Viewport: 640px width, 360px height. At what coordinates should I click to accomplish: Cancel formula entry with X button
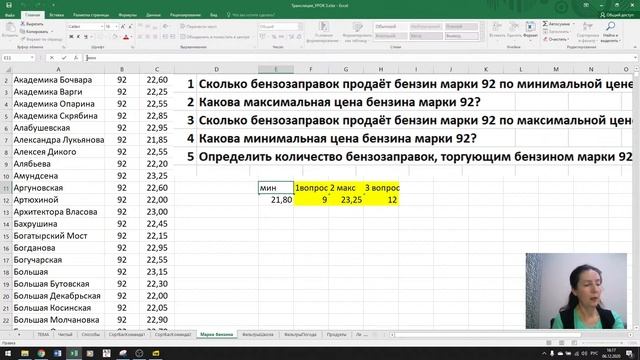(52, 58)
